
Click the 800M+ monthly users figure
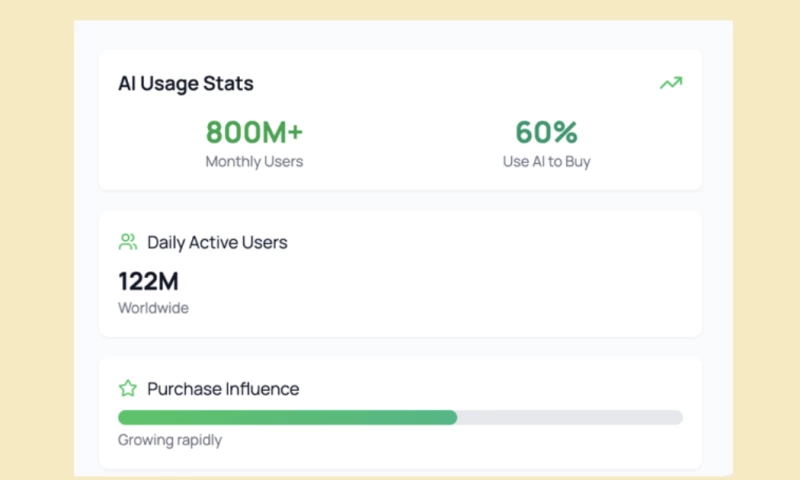coord(254,132)
